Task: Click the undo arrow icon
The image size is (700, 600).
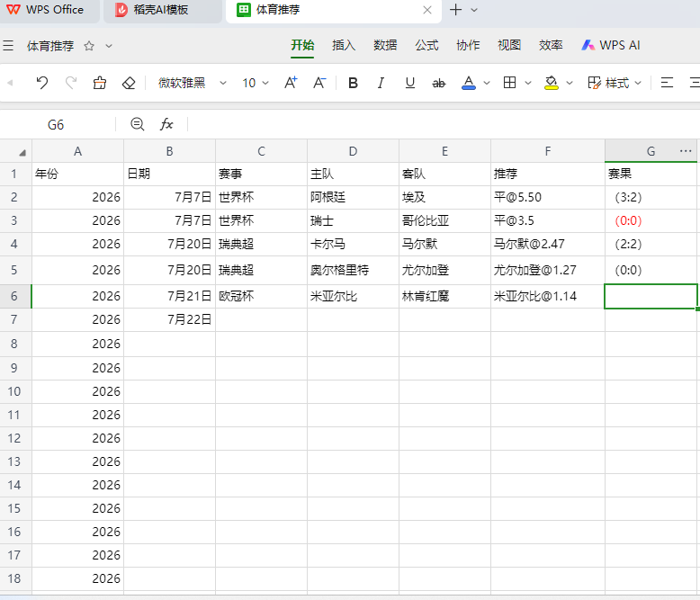Action: click(x=42, y=83)
